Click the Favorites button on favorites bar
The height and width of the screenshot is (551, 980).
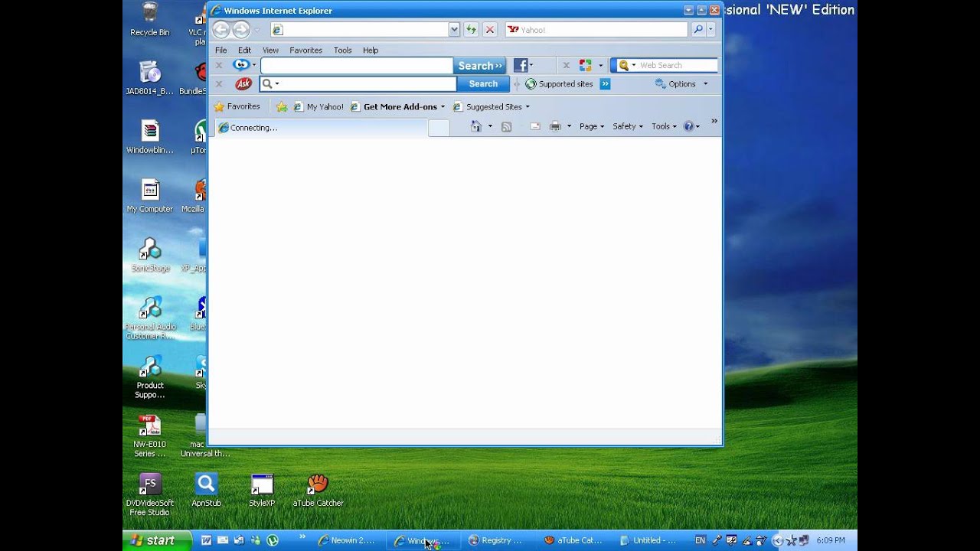(237, 107)
